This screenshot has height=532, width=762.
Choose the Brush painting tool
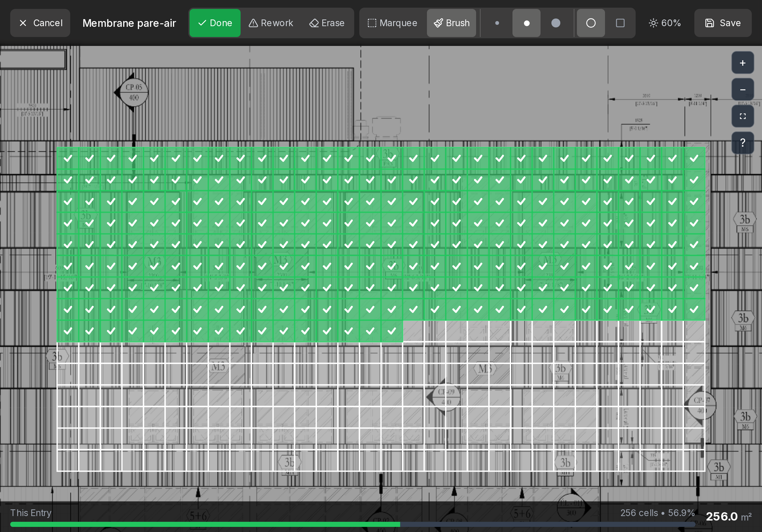(x=451, y=23)
